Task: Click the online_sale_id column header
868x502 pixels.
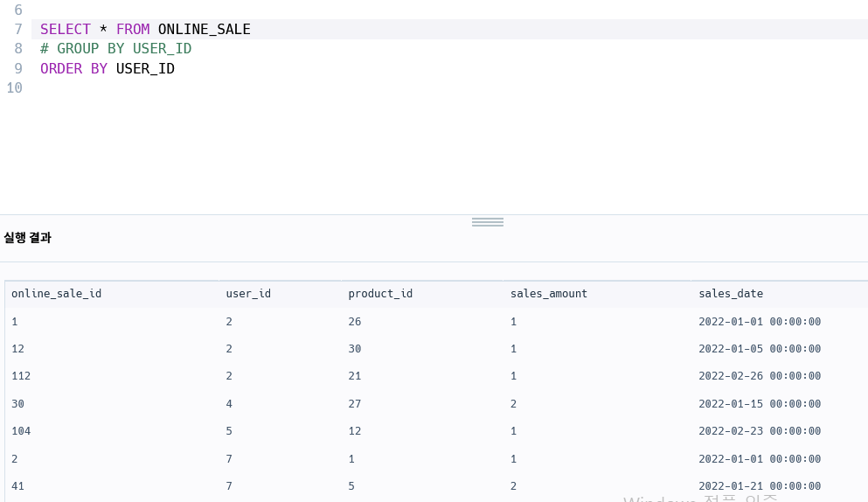Action: 57,294
